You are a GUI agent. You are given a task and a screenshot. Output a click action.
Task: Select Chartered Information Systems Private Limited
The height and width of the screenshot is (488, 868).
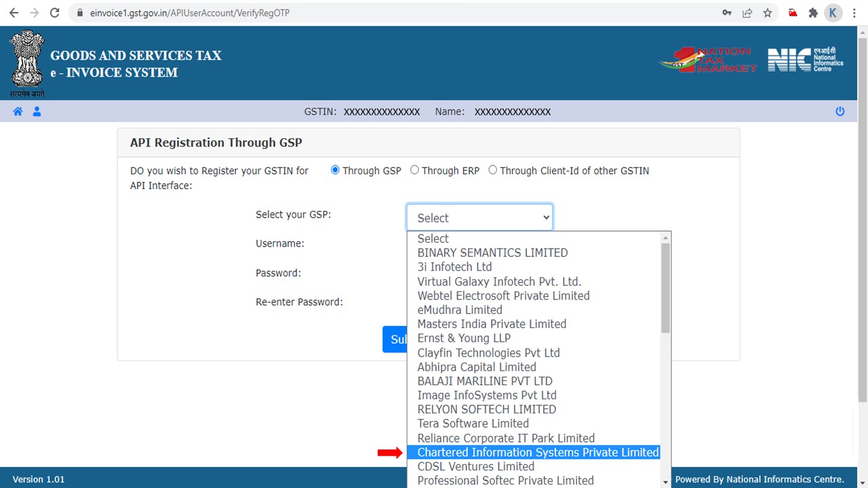(x=534, y=452)
